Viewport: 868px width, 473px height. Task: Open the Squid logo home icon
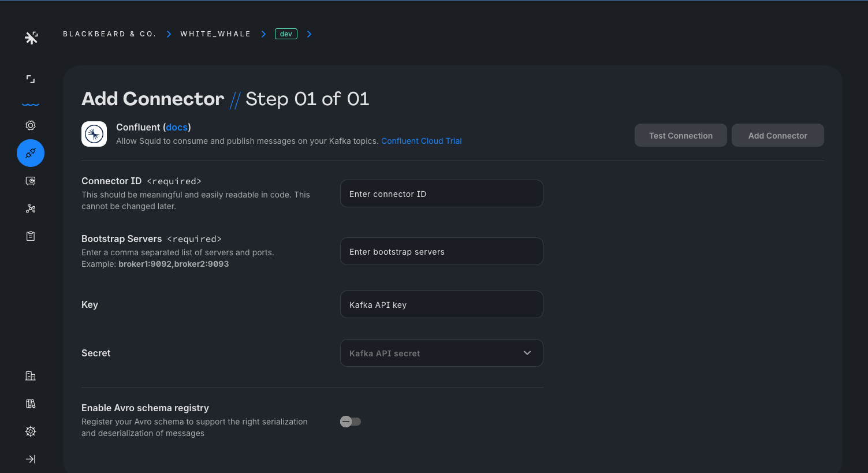click(x=31, y=38)
